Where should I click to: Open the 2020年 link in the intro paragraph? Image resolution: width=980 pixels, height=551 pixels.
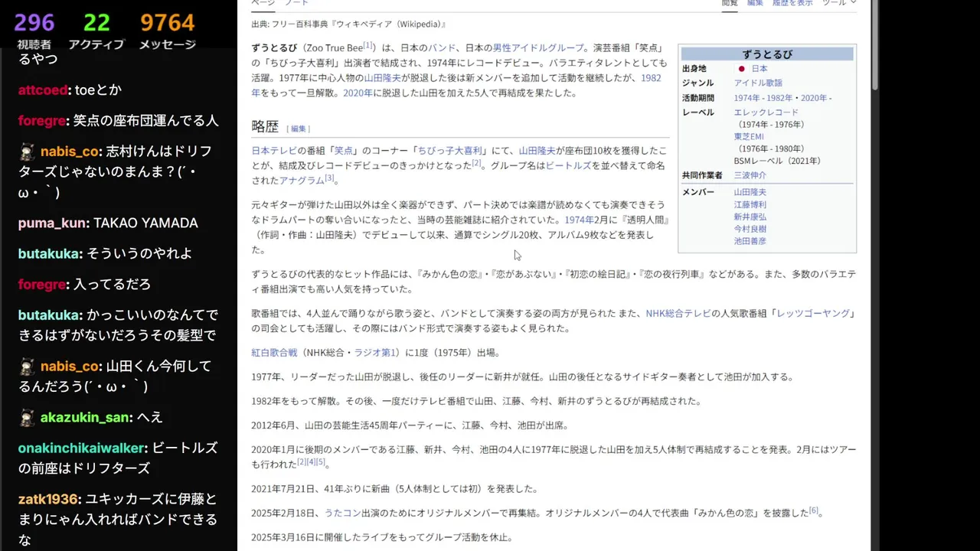coord(358,93)
